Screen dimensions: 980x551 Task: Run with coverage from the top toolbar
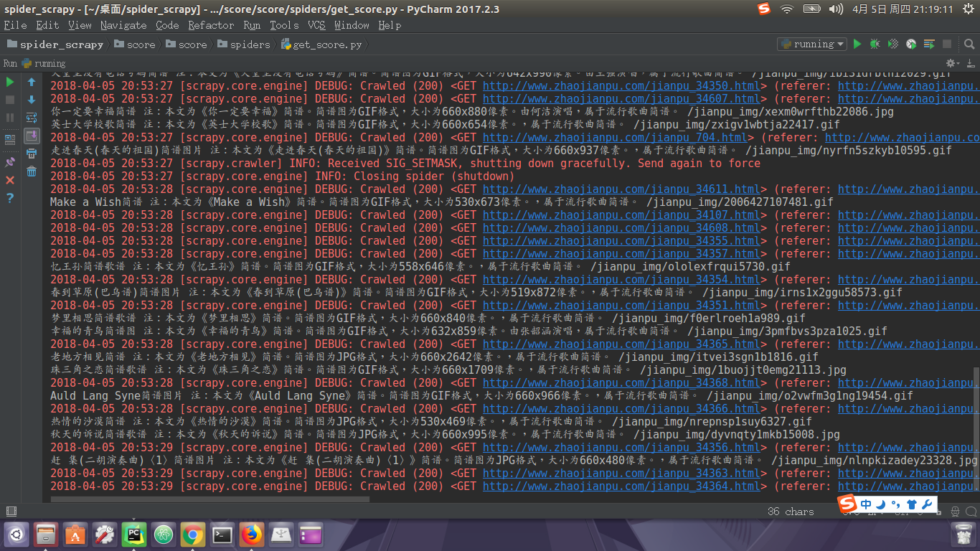click(x=892, y=44)
